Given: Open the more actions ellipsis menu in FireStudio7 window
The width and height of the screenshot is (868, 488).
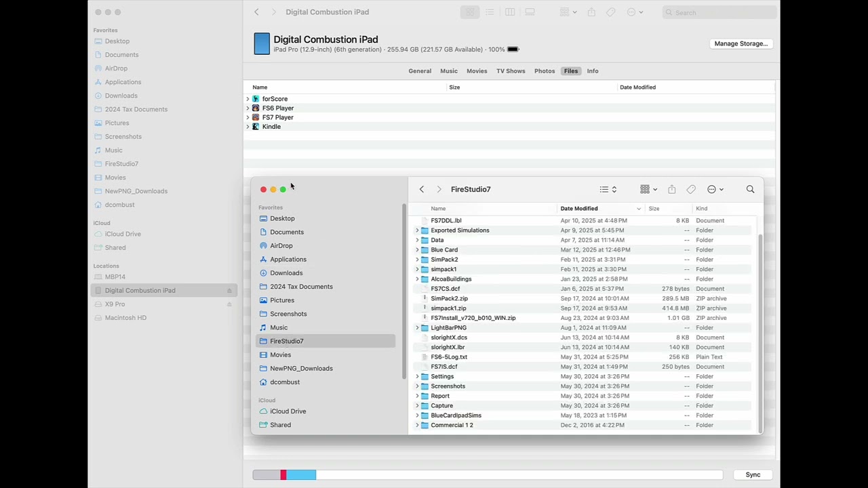Looking at the screenshot, I should pyautogui.click(x=715, y=190).
